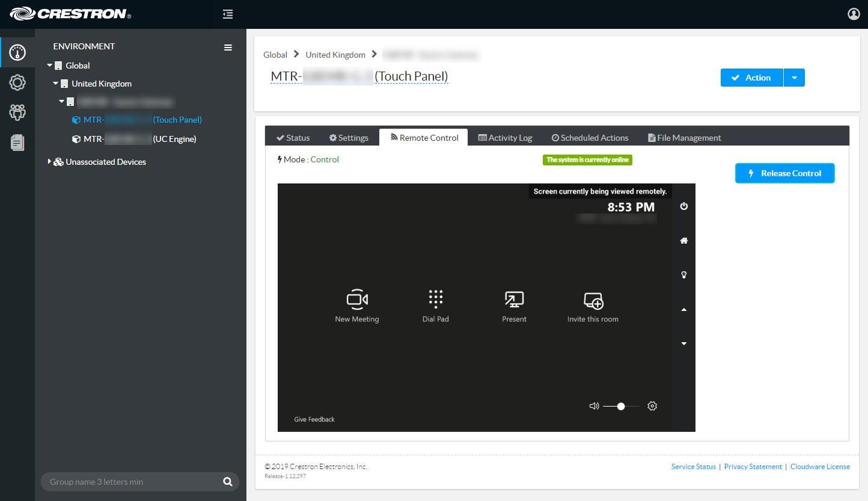This screenshot has width=868, height=501.
Task: Open the touch panel settings gear
Action: coord(652,406)
